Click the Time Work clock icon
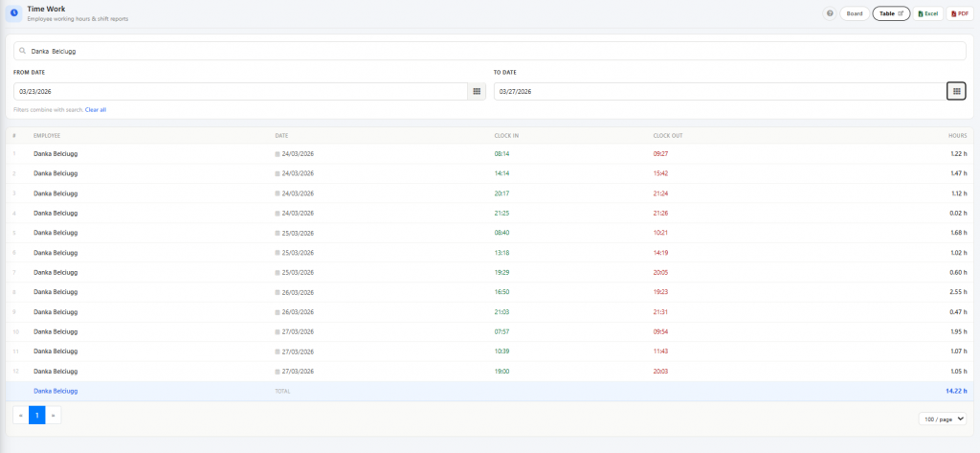Screen dimensions: 980x453 point(13,13)
